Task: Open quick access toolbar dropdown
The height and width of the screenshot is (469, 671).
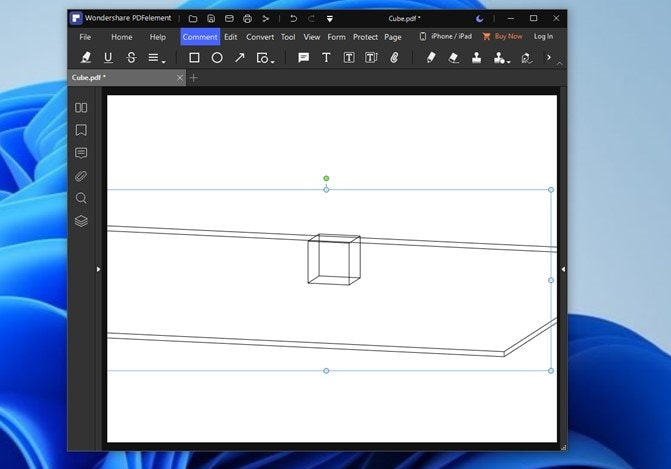Action: pyautogui.click(x=330, y=19)
